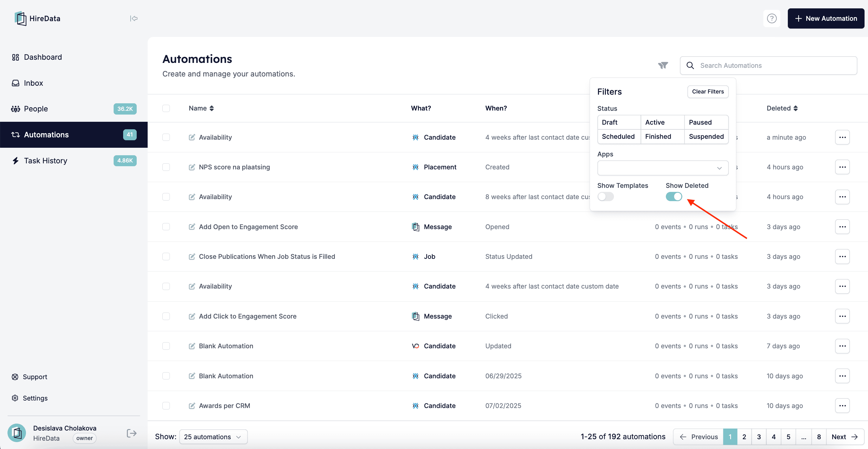
Task: Click the magnifier icon in search box
Action: coord(690,66)
